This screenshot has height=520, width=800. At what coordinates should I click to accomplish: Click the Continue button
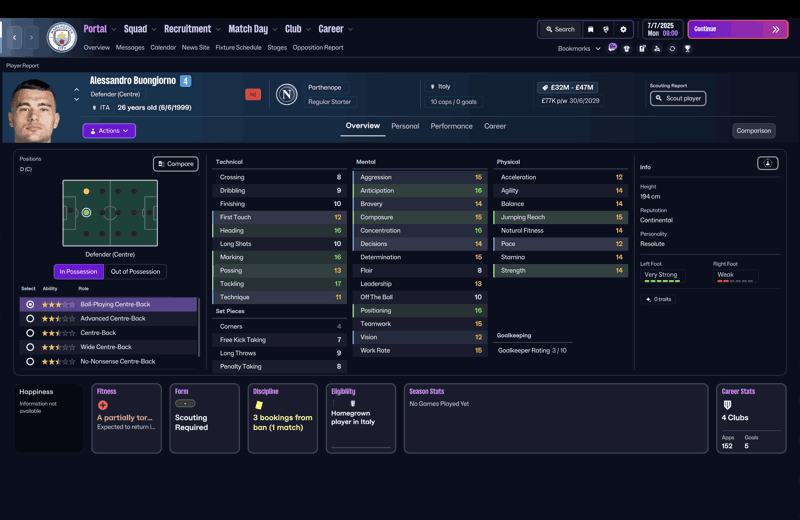coord(738,29)
